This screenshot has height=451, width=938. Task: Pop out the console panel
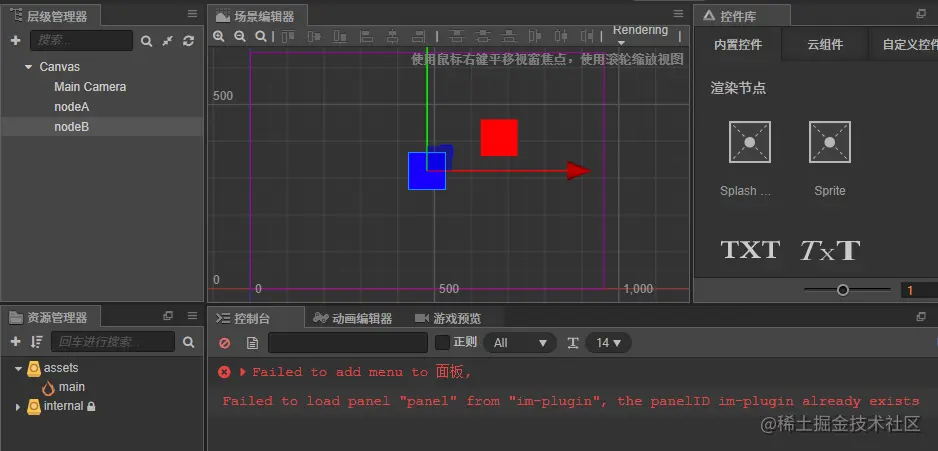pyautogui.click(x=921, y=316)
